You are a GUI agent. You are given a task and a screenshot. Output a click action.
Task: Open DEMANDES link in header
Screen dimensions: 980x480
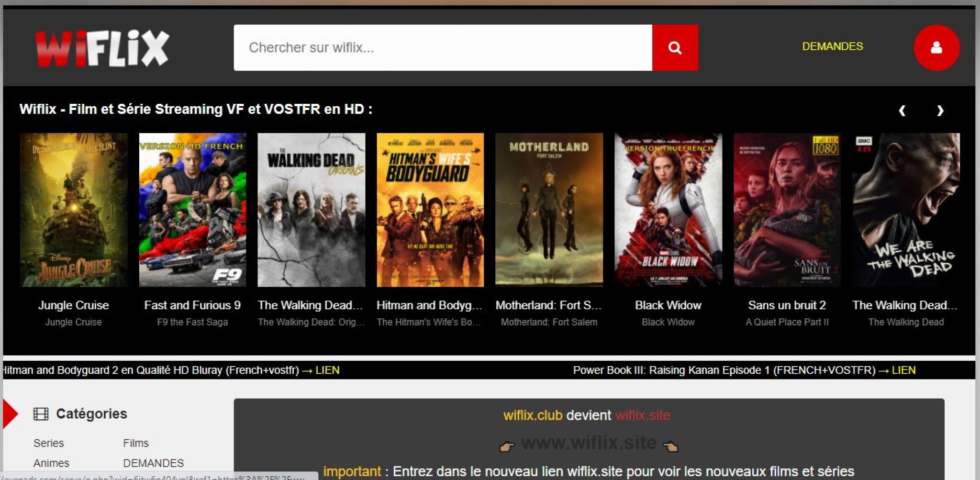point(833,46)
